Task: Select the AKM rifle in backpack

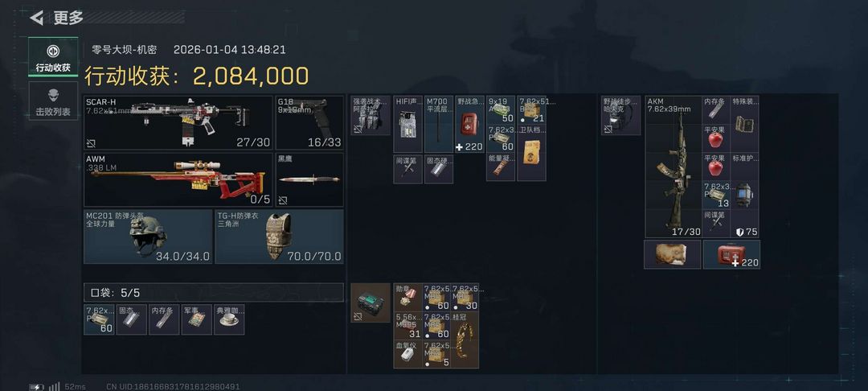Action: click(x=674, y=167)
